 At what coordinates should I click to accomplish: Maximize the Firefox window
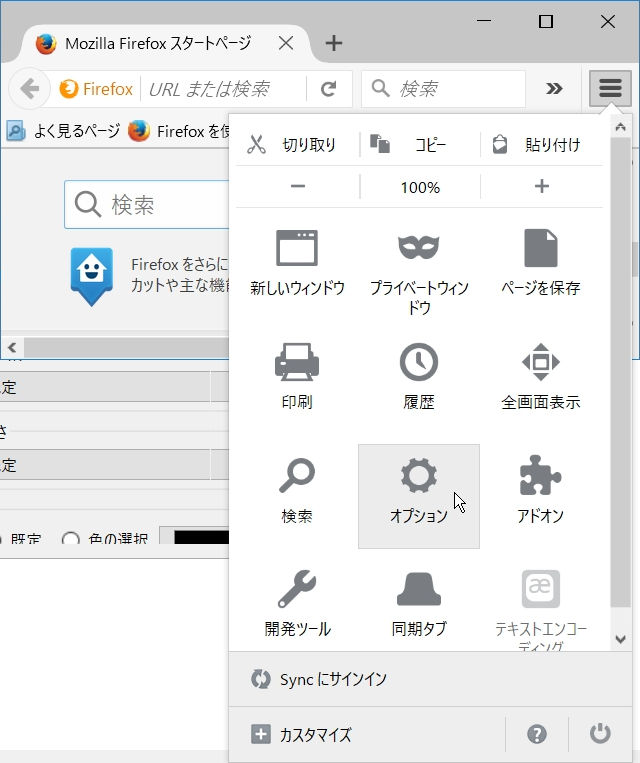click(546, 21)
